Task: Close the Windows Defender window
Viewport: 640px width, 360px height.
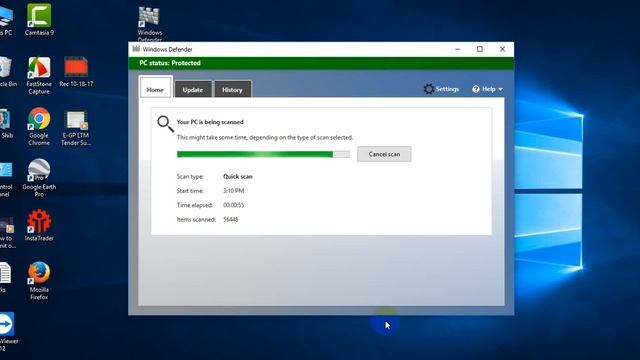Action: pos(502,49)
